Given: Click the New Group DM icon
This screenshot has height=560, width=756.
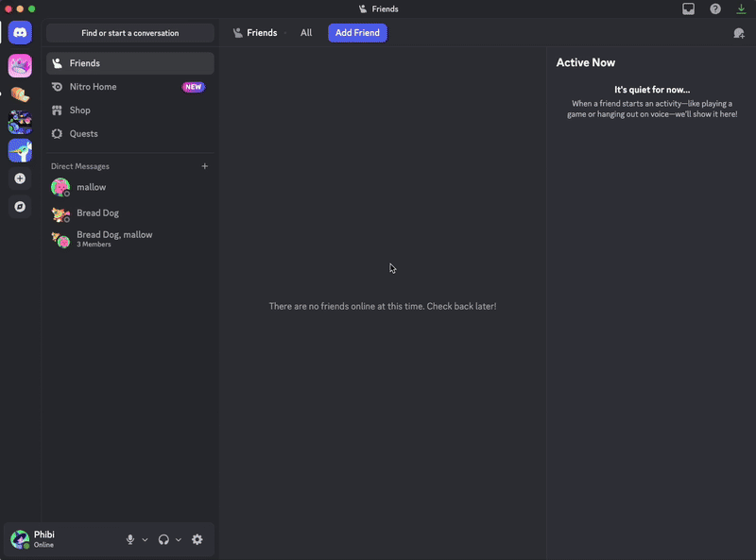Looking at the screenshot, I should (738, 33).
